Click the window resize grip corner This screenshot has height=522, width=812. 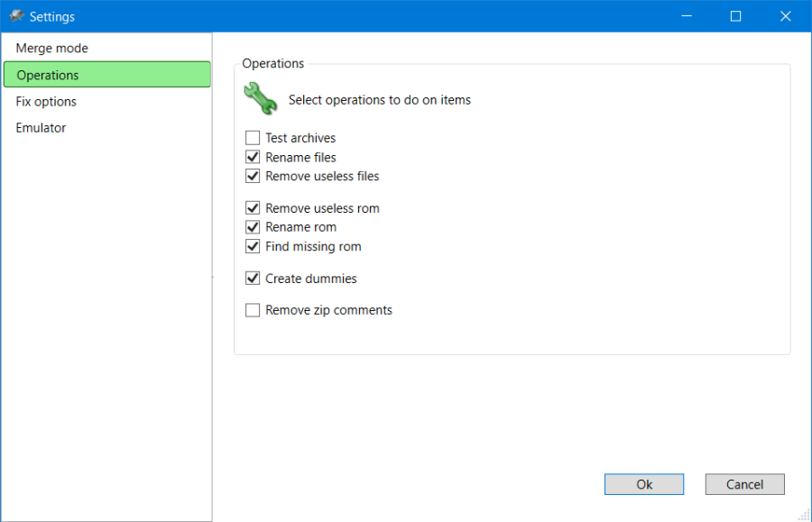click(804, 515)
